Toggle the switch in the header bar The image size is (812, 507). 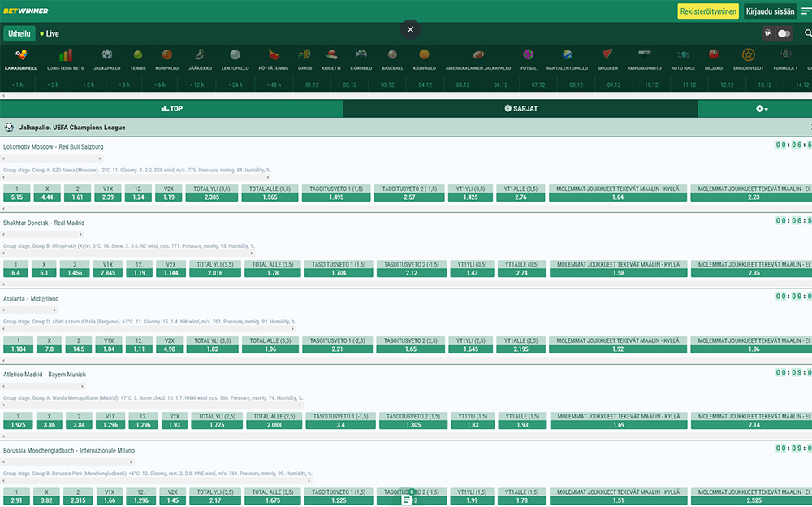click(784, 33)
